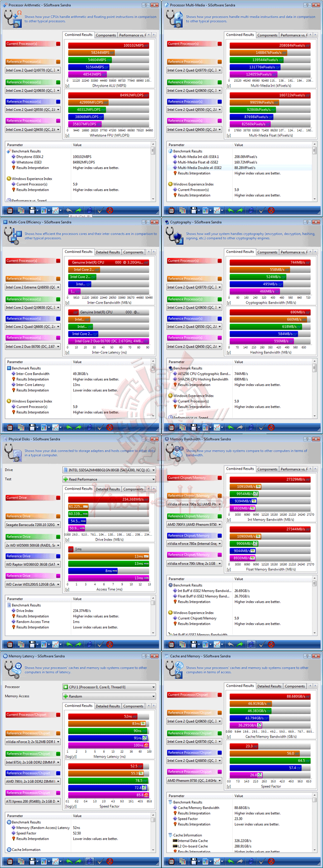Open the INTEL SSDSA2MH080G1GN Drive dropdown
The image size is (323, 868).
(x=109, y=470)
